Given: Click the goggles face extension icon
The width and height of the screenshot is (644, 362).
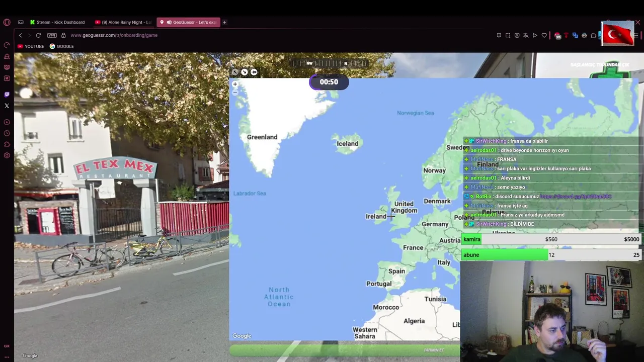Looking at the screenshot, I should point(584,35).
